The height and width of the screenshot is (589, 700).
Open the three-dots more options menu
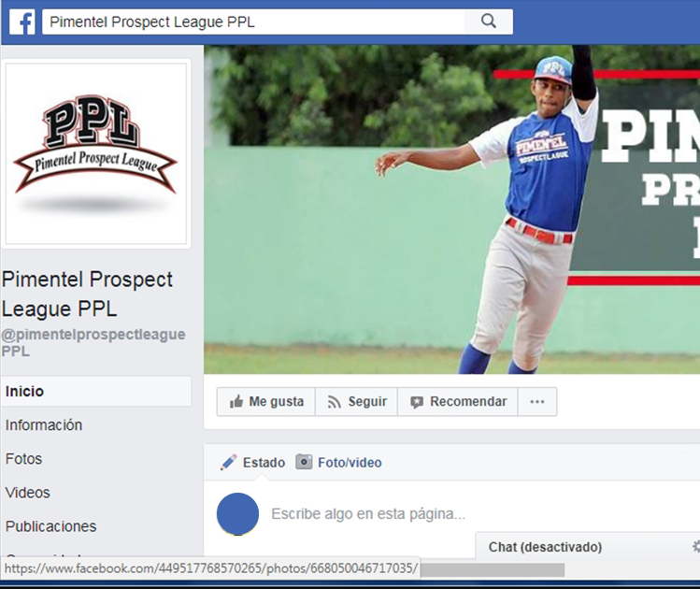click(537, 401)
